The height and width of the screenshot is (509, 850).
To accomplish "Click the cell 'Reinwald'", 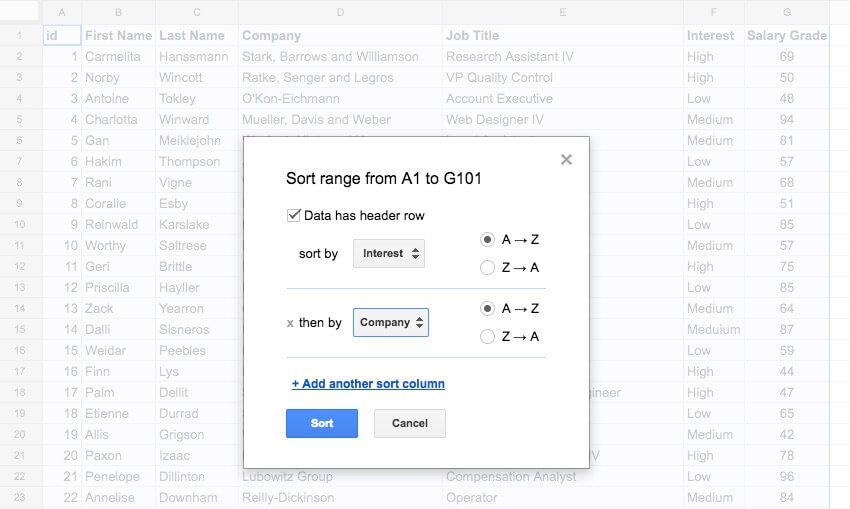I will 118,224.
